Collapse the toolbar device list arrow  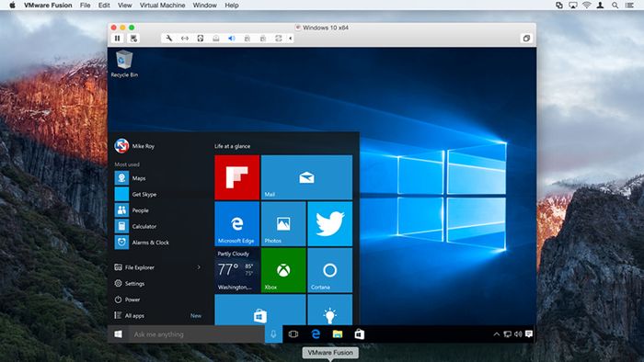[x=291, y=38]
